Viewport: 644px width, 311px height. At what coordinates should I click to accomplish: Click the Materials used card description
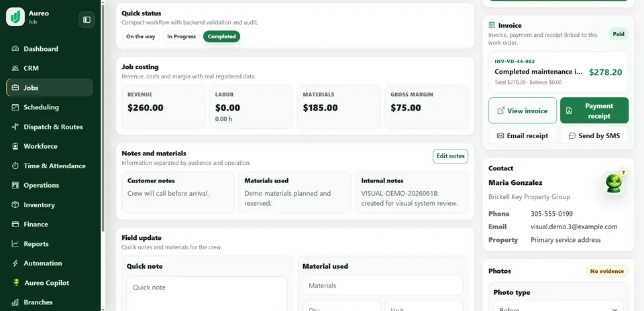coord(288,198)
